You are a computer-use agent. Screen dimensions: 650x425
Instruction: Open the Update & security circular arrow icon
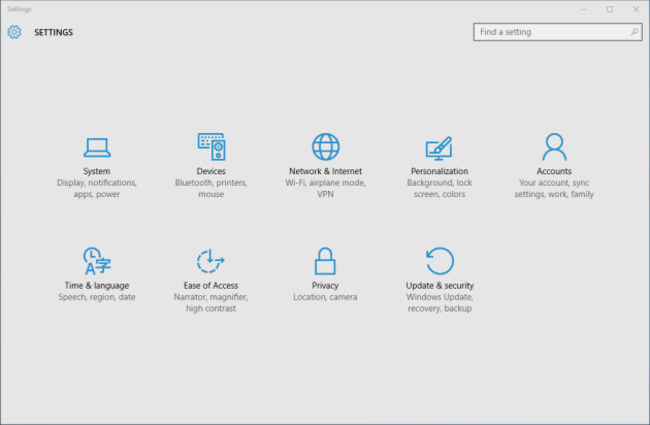coord(440,261)
